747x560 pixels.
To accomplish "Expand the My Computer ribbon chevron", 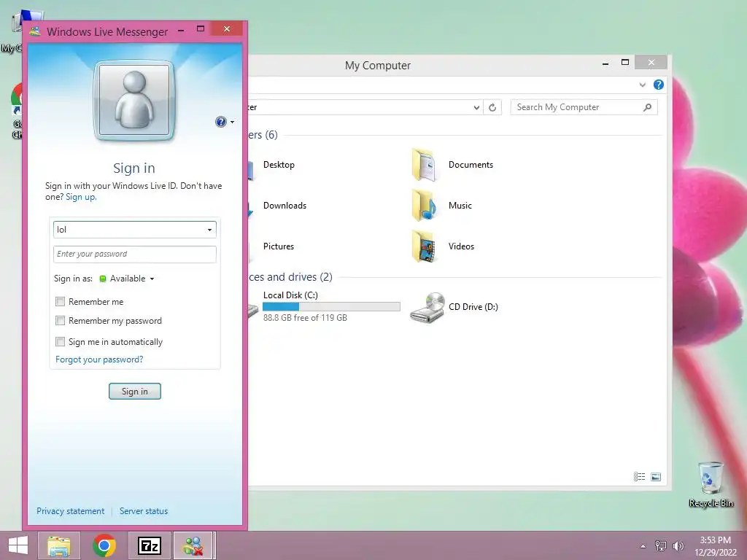I will click(x=643, y=85).
